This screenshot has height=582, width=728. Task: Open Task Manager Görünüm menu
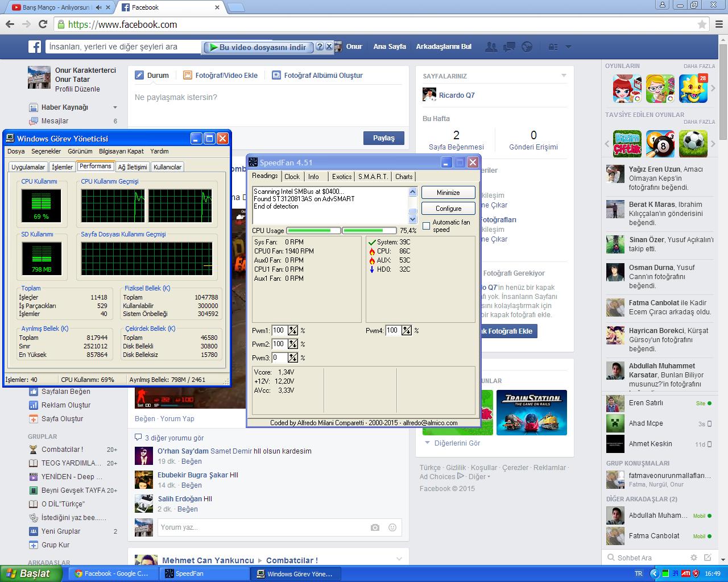click(80, 151)
